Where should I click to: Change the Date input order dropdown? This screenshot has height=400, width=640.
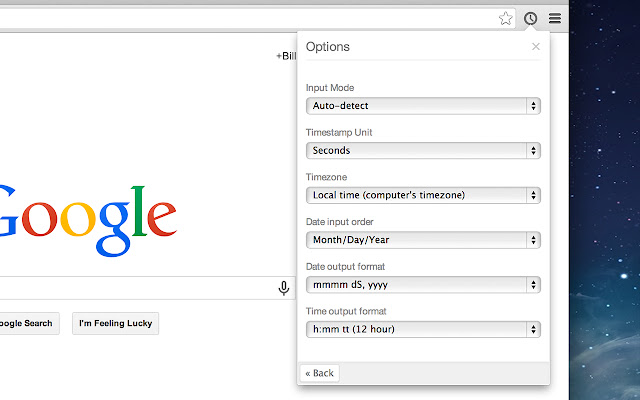(x=423, y=240)
